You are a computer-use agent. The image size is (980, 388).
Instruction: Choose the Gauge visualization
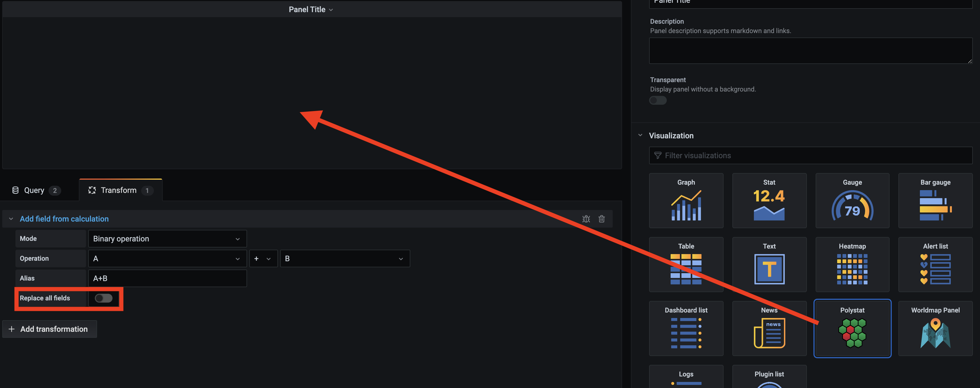[x=852, y=201]
